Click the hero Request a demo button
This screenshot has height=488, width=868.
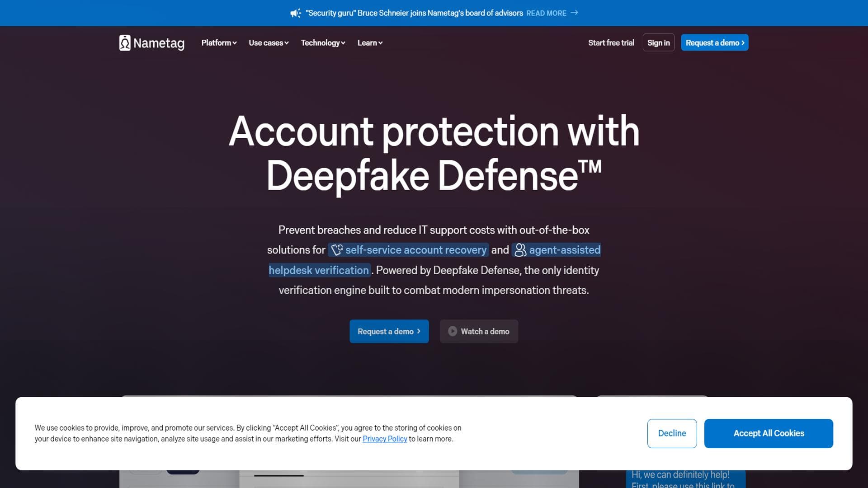click(389, 331)
